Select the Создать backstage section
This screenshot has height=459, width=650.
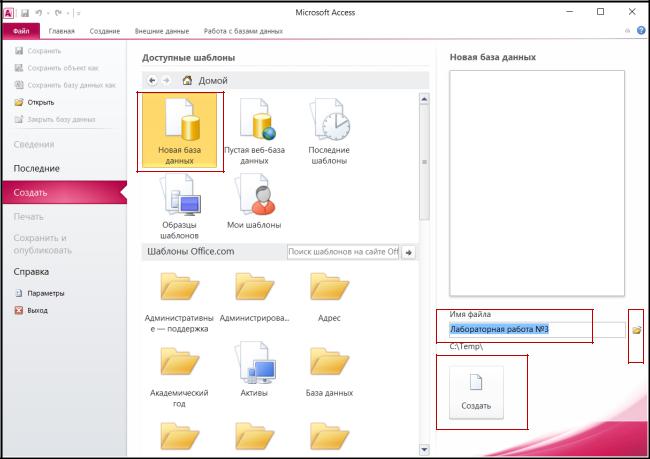tap(64, 192)
